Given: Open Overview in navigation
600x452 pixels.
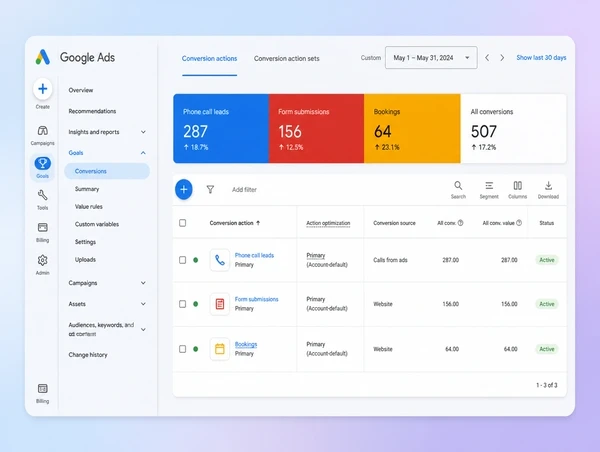Looking at the screenshot, I should coord(81,90).
